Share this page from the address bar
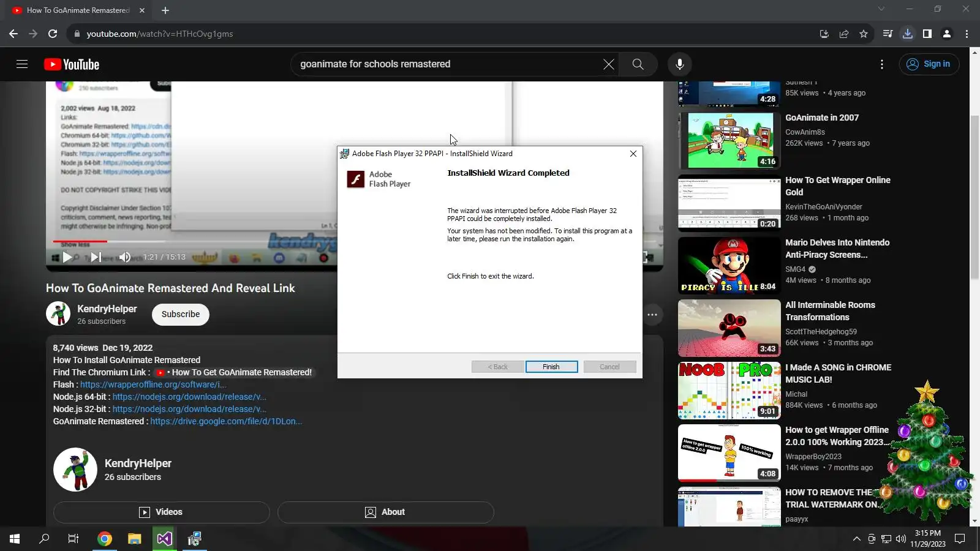This screenshot has width=980, height=551. pos(844,34)
